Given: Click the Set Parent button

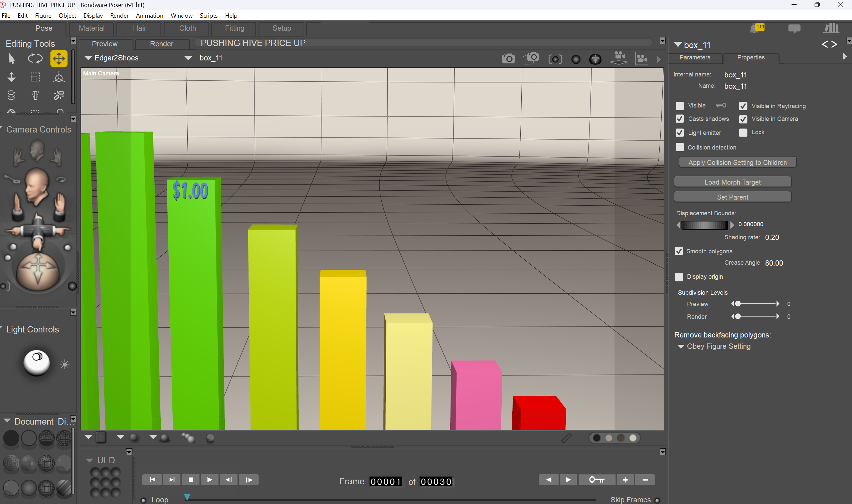Looking at the screenshot, I should pos(732,197).
